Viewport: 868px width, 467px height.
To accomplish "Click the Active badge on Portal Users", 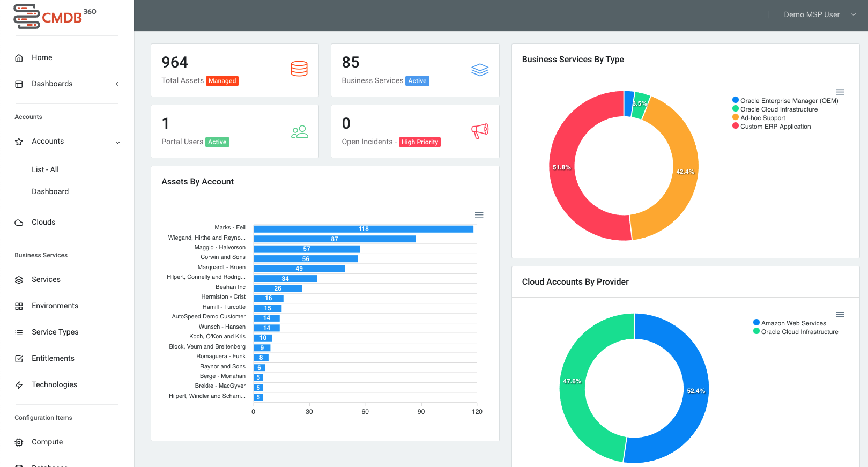I will tap(217, 142).
